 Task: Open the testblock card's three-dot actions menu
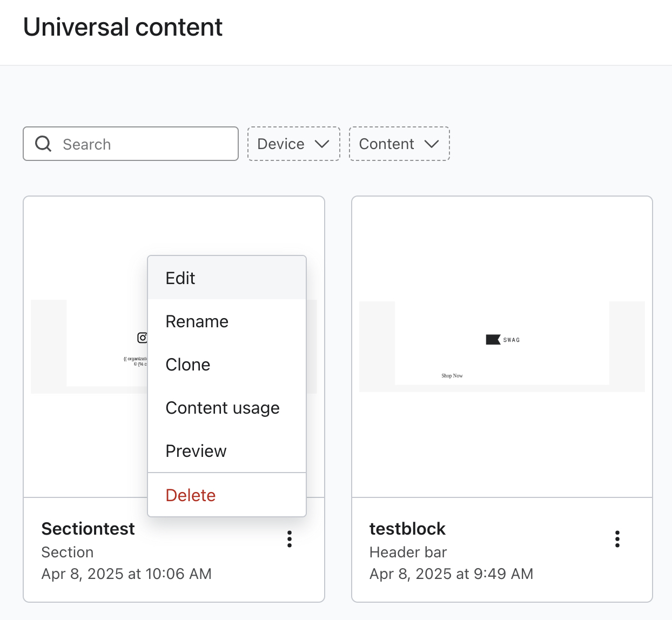[617, 539]
